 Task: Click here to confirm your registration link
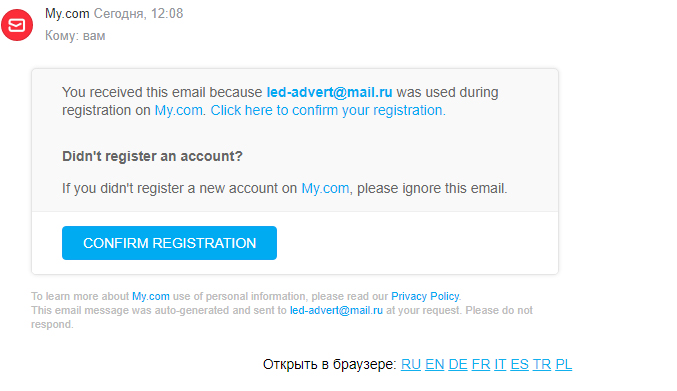pyautogui.click(x=328, y=110)
